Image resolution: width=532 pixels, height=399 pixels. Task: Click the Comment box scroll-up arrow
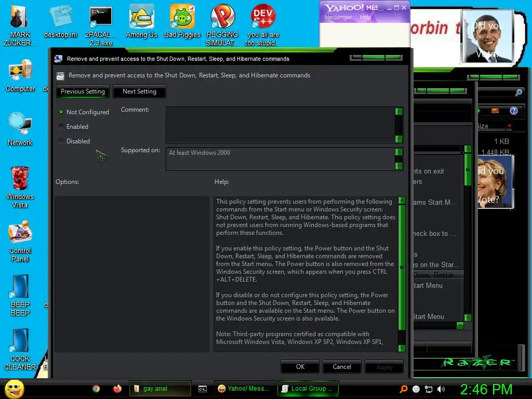point(398,111)
